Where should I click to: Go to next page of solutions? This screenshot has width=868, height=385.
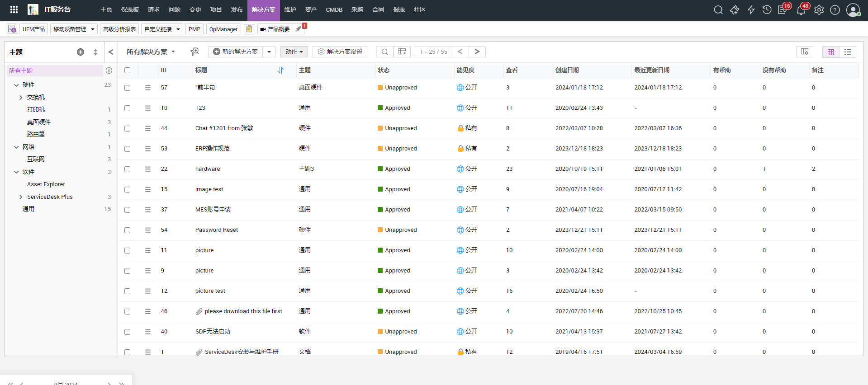477,52
